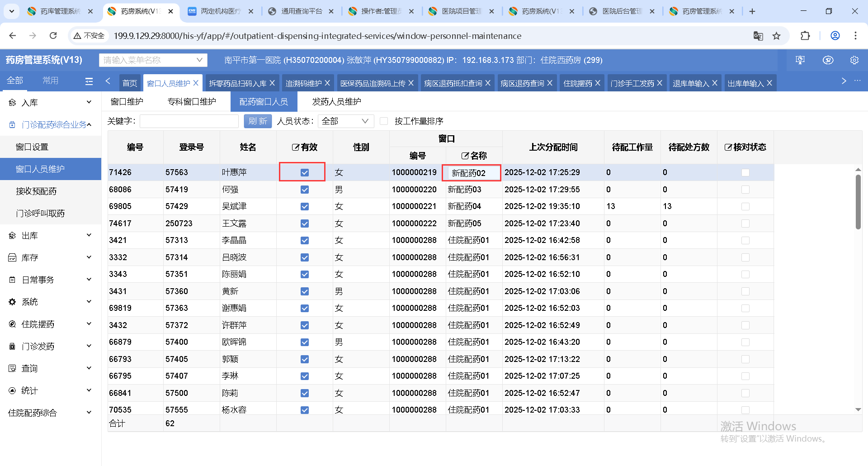Click the settings gear icon in header
Screen dimensions: 868x466
pos(854,60)
